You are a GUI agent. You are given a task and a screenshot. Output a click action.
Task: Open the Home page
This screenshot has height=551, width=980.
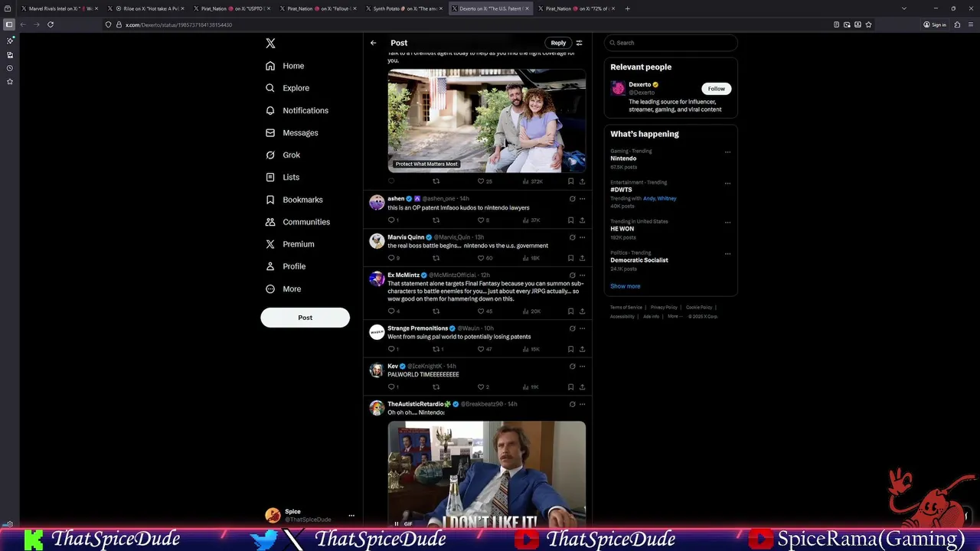coord(285,66)
